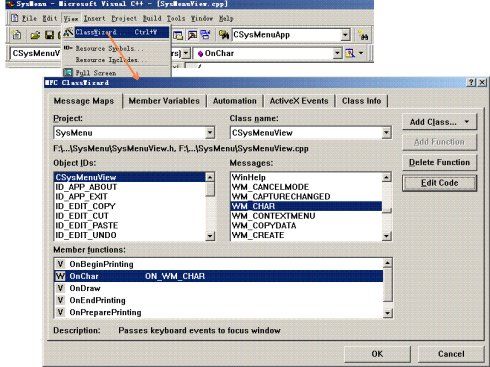The width and height of the screenshot is (490, 367).
Task: Click OK in the ClassWizard dialog
Action: coord(377,354)
